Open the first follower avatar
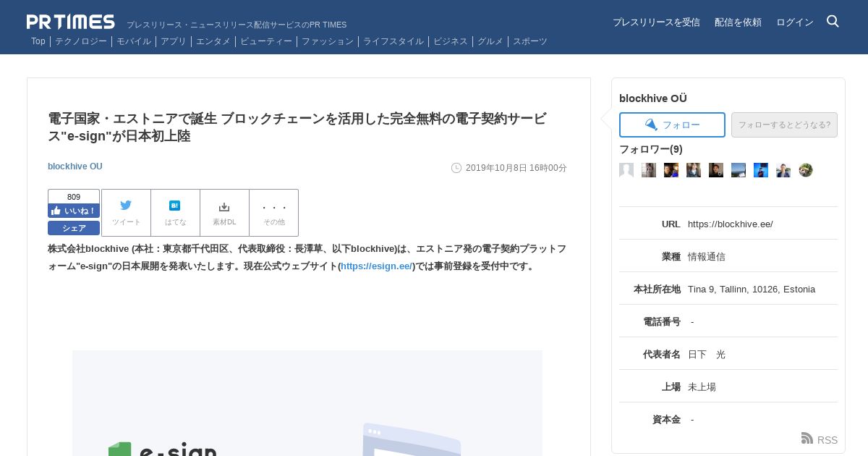This screenshot has height=456, width=868. pyautogui.click(x=626, y=170)
